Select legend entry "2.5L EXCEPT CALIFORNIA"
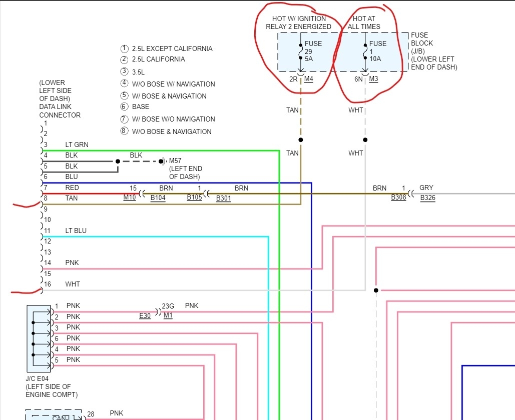The image size is (515, 420). click(x=166, y=48)
